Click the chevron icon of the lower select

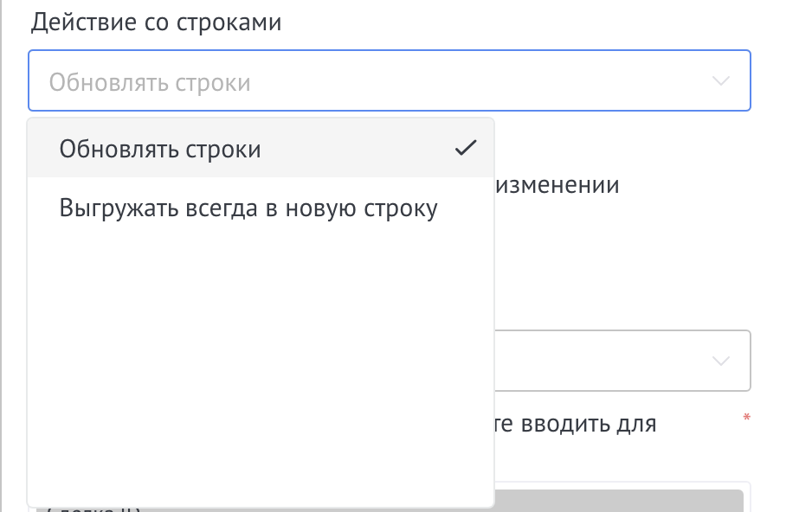pyautogui.click(x=720, y=360)
